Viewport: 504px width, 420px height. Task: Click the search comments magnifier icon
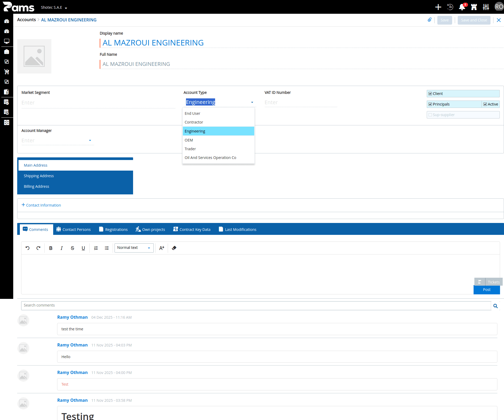(x=496, y=306)
